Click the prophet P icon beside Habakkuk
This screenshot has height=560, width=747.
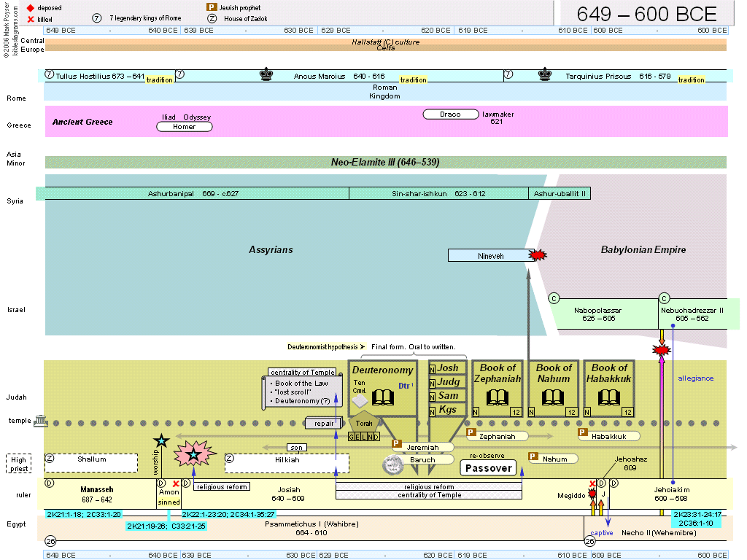[583, 432]
